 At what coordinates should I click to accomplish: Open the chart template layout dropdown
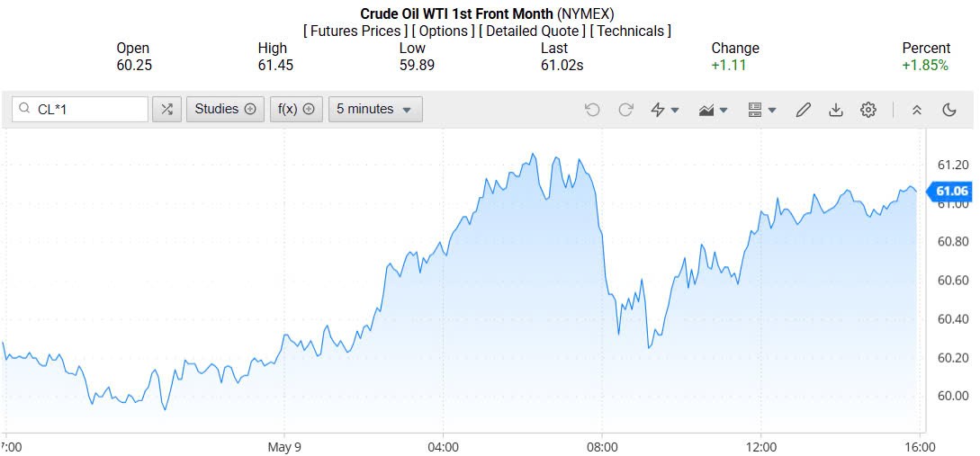(x=761, y=110)
